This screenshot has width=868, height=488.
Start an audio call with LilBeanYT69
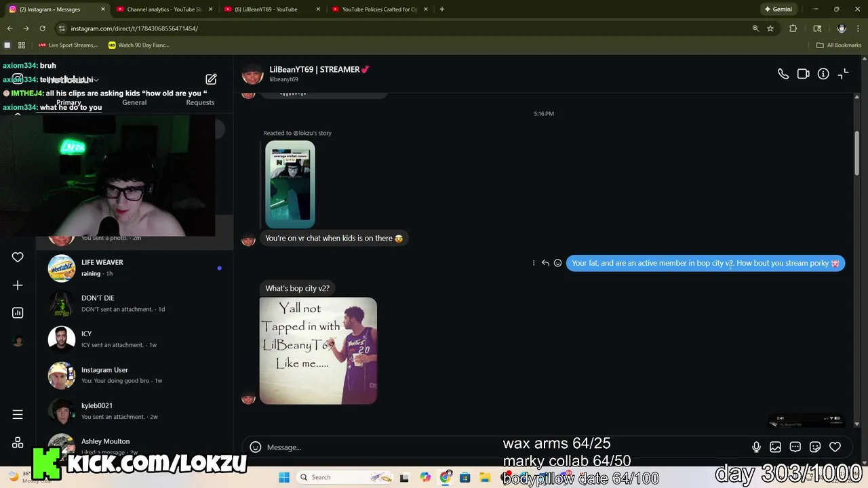783,74
